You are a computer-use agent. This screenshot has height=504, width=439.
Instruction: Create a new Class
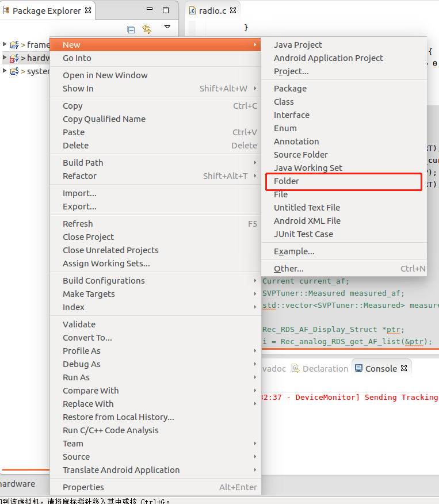pos(344,102)
